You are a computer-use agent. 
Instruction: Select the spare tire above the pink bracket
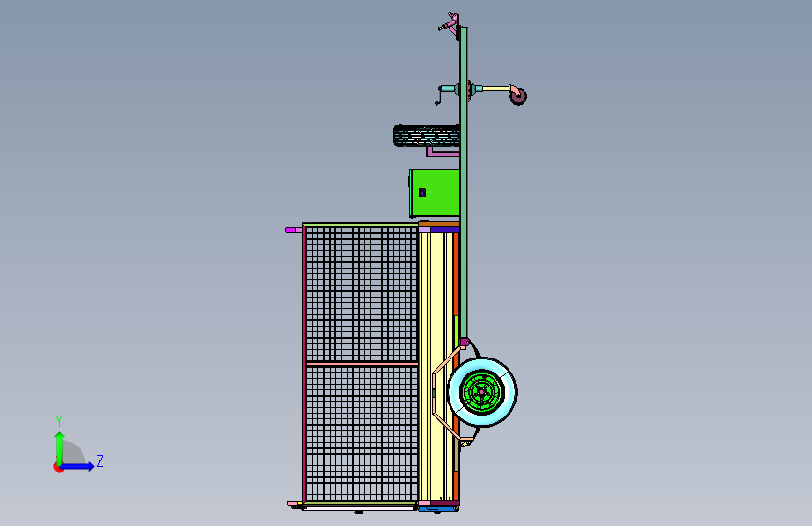[426, 136]
